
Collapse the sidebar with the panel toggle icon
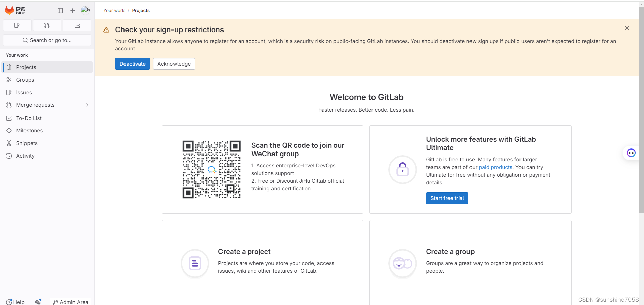point(60,11)
